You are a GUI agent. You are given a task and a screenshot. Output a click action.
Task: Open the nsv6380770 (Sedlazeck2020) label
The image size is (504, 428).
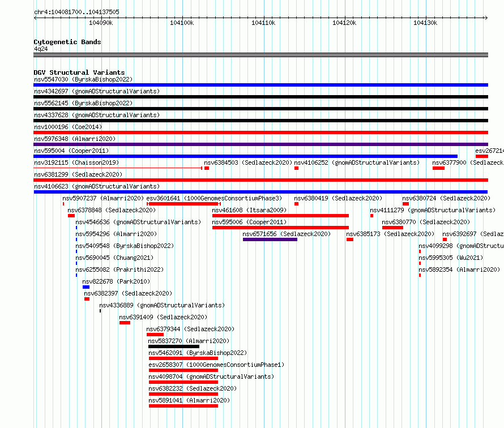pos(426,222)
